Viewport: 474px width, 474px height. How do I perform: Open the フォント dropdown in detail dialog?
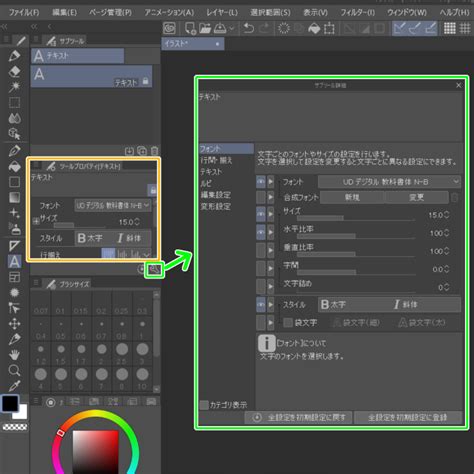click(390, 182)
